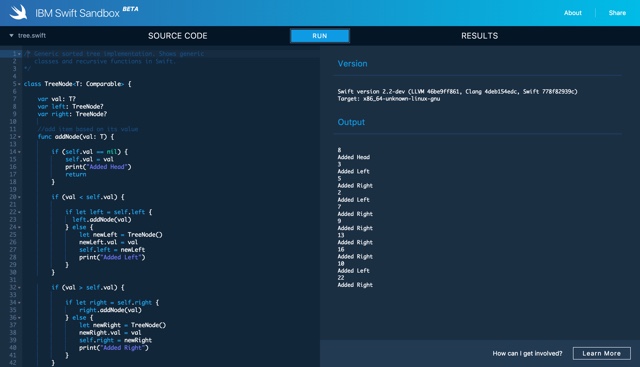Click the Swift bird logo

coord(18,12)
